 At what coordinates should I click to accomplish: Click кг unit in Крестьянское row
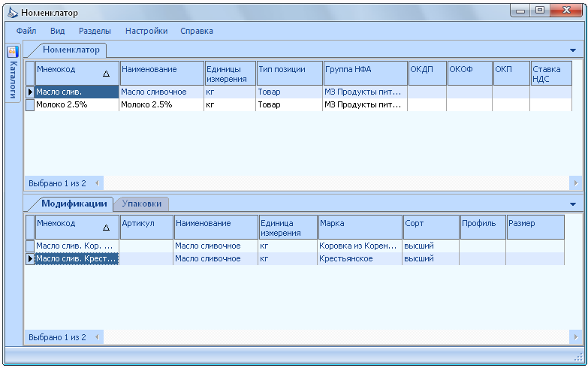click(x=288, y=258)
